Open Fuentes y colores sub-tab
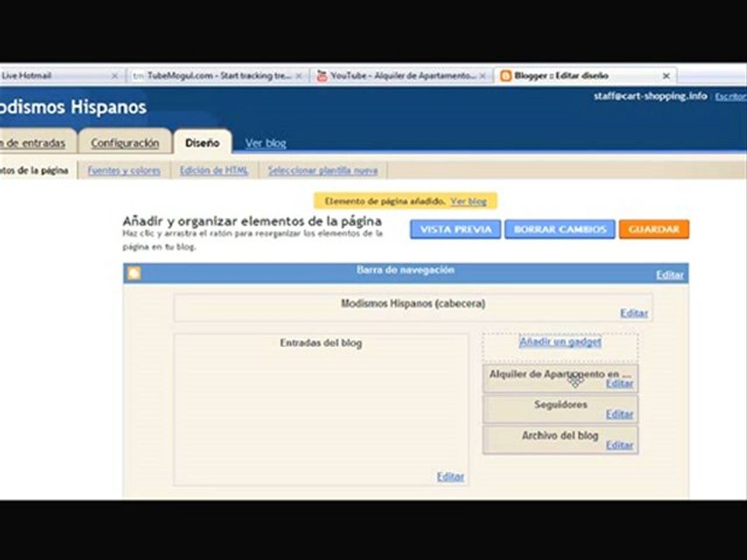Image resolution: width=747 pixels, height=560 pixels. pos(124,170)
